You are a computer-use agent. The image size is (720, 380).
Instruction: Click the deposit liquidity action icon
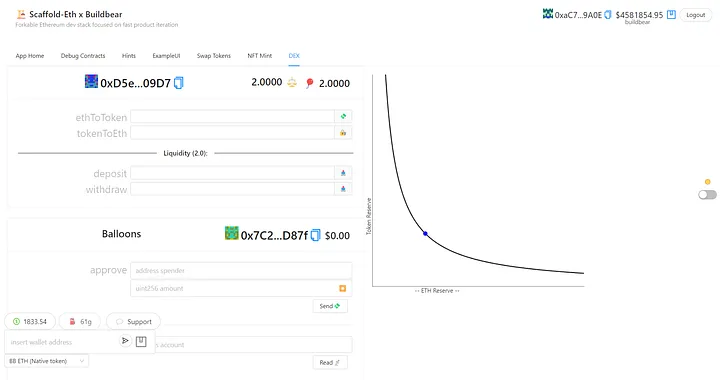click(x=343, y=173)
